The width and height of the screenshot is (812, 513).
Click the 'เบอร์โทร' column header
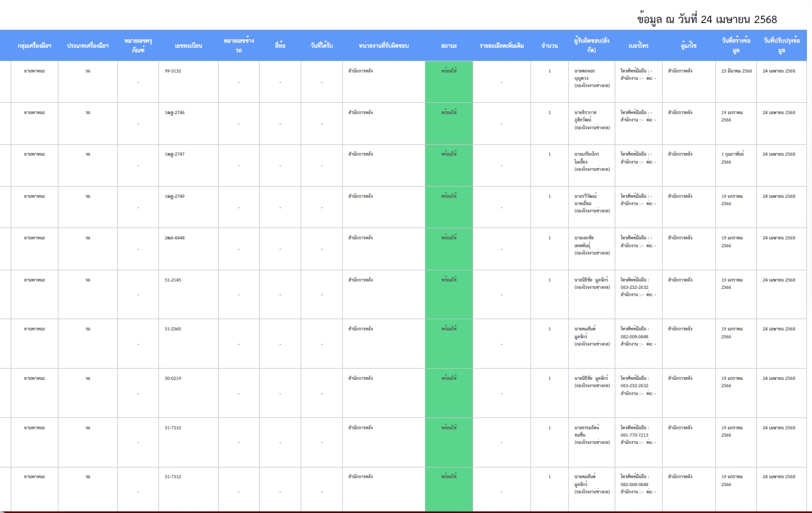[x=638, y=46]
